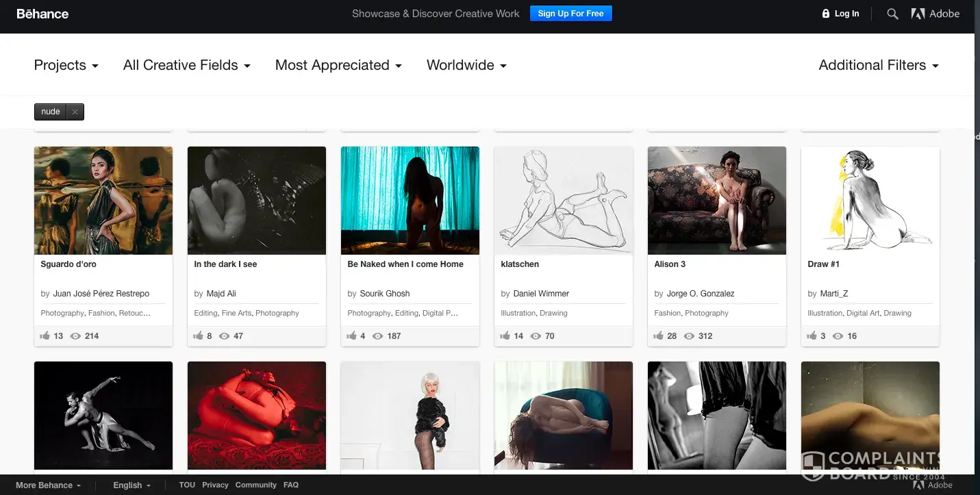Click views eye icon on Alison 3 card
The width and height of the screenshot is (980, 495).
click(x=689, y=336)
